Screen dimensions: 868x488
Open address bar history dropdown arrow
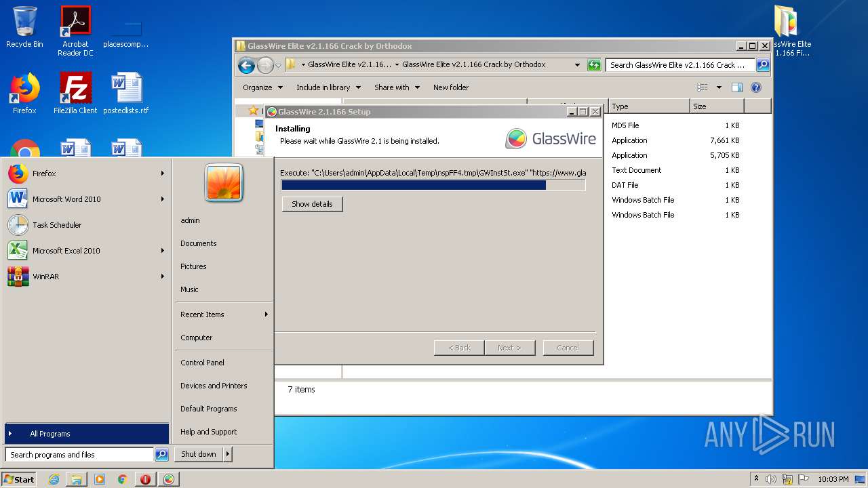tap(577, 65)
